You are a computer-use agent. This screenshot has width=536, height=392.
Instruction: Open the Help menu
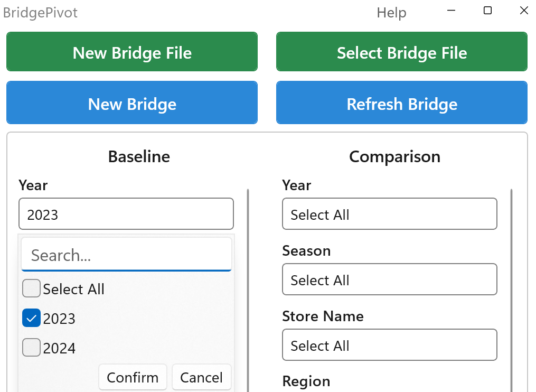click(391, 13)
